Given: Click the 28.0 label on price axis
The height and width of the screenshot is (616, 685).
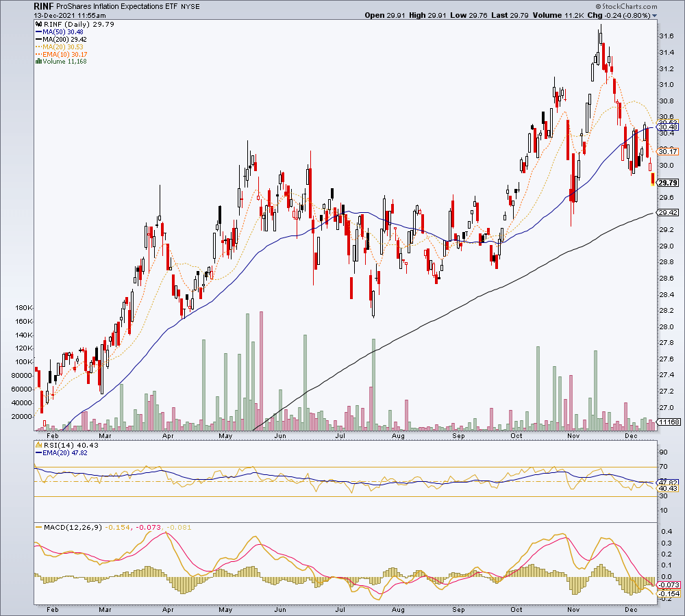Looking at the screenshot, I should tap(666, 327).
